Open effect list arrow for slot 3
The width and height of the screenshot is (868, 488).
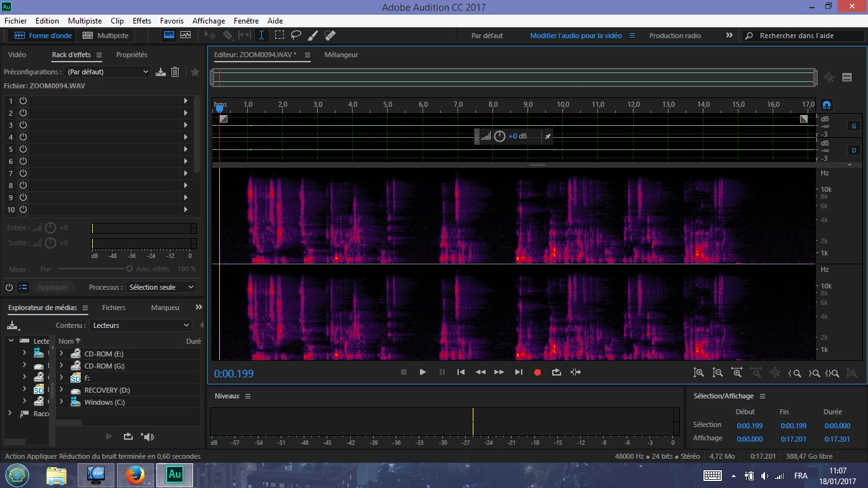click(x=186, y=125)
